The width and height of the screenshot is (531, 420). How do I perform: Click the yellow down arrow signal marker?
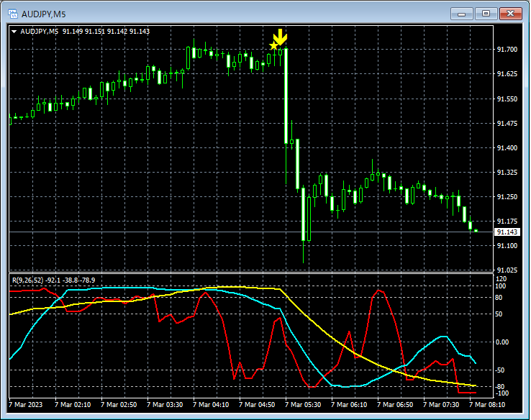(x=280, y=37)
